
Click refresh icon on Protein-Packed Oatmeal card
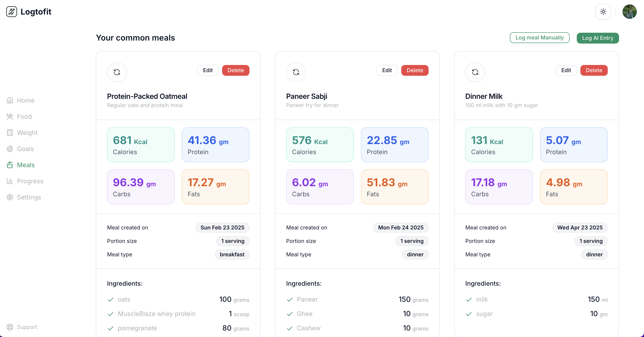click(x=117, y=72)
